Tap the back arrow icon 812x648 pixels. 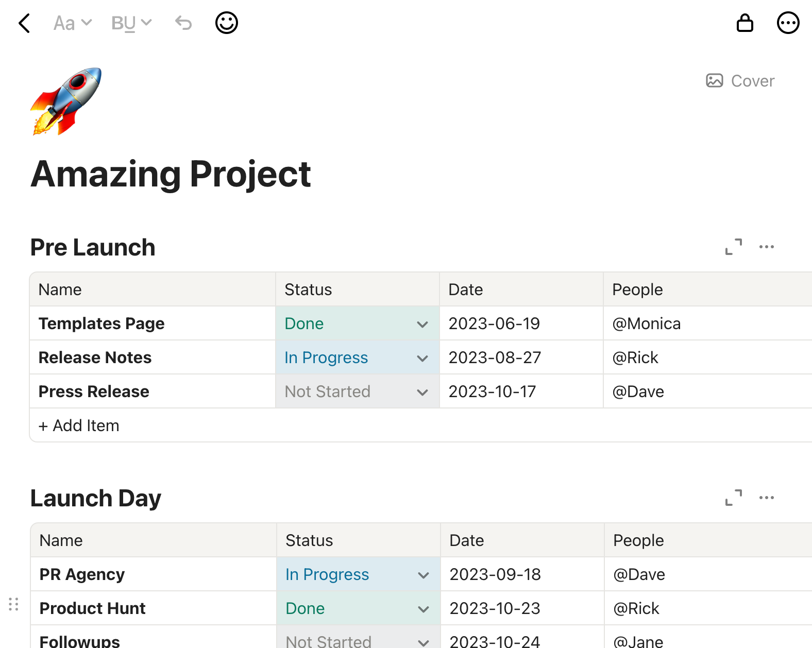click(24, 23)
